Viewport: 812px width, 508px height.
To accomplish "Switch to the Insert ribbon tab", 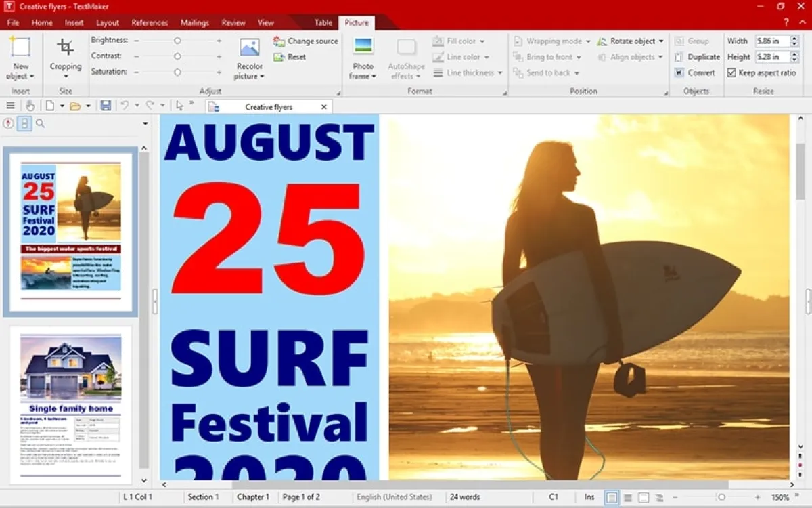I will (74, 22).
